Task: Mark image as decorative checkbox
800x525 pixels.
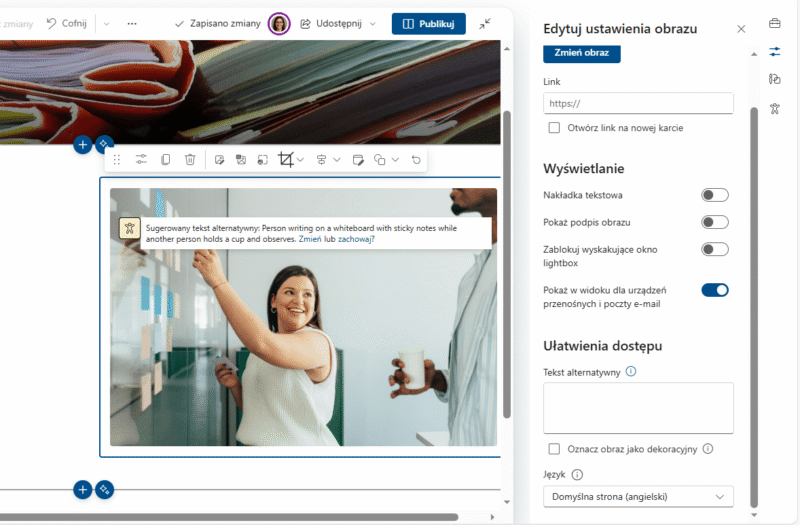Action: [x=554, y=449]
